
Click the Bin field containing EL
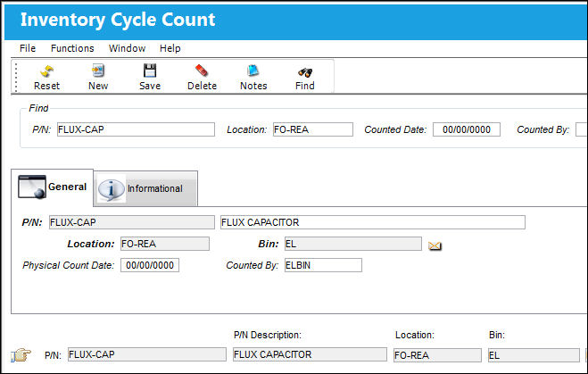click(x=352, y=244)
